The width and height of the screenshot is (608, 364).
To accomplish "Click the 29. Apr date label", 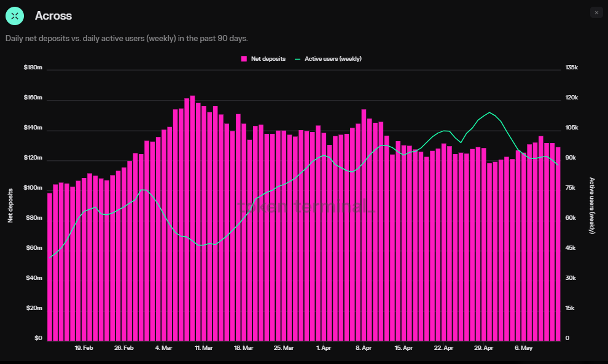I will [483, 348].
